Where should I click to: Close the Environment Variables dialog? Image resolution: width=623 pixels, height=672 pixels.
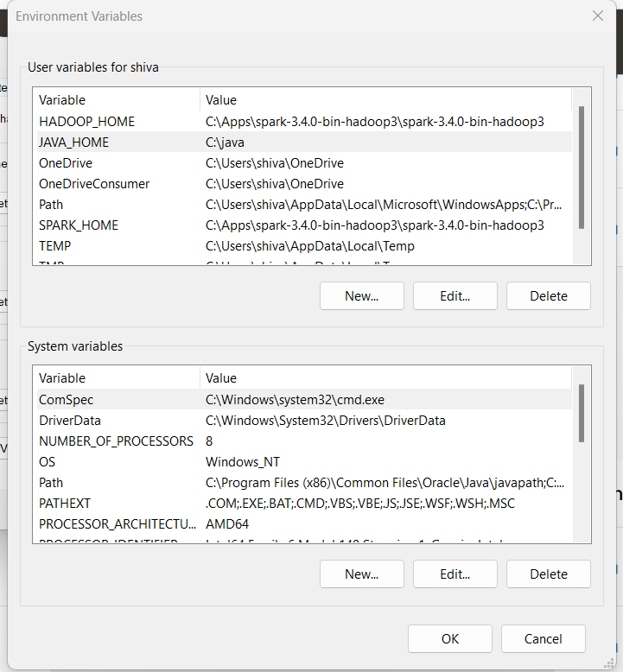[x=597, y=16]
